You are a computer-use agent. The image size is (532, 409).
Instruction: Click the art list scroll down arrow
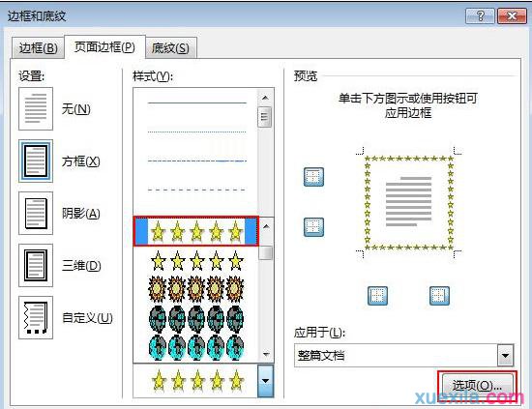[x=266, y=355]
